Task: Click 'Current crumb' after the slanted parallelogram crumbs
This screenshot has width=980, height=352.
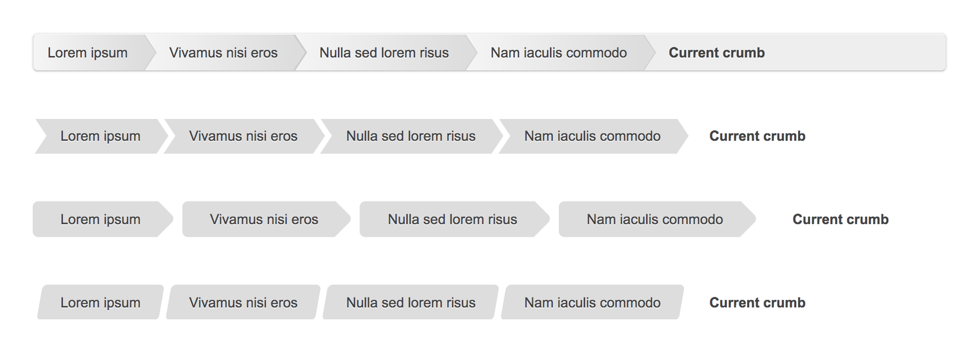Action: (757, 303)
